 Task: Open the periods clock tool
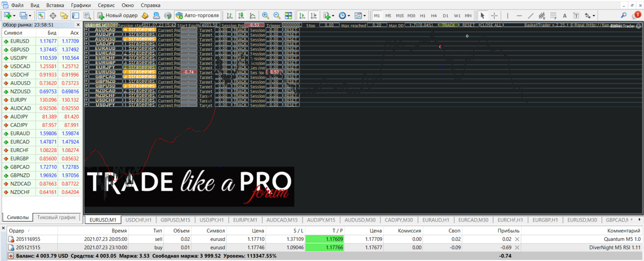coord(342,15)
